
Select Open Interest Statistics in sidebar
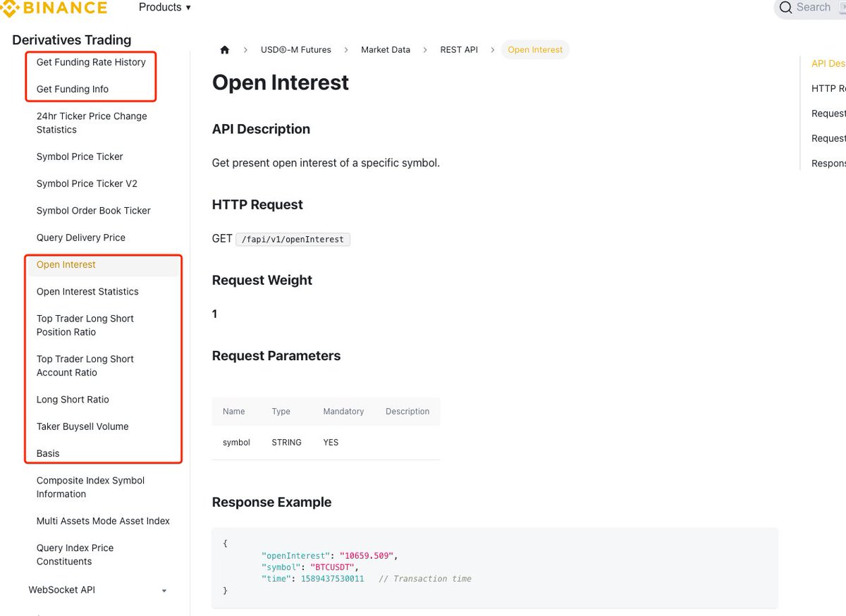pyautogui.click(x=87, y=291)
